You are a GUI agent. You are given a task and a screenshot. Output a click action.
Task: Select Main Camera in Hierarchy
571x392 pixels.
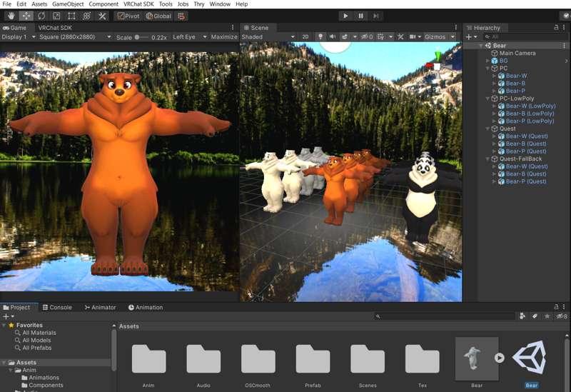(517, 53)
